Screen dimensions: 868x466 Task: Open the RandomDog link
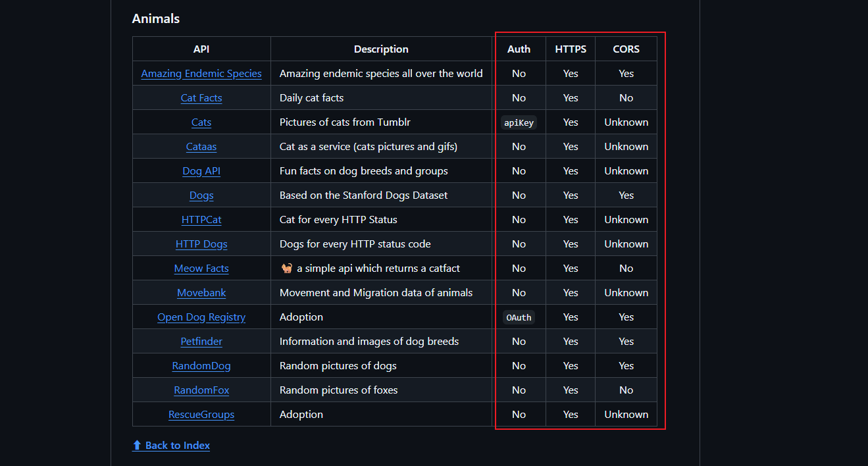click(x=201, y=366)
